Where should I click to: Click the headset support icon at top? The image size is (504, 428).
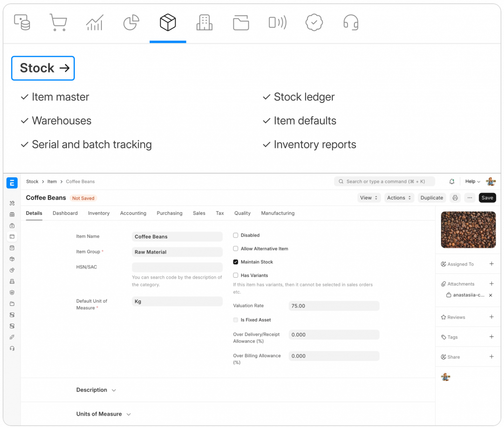click(350, 23)
